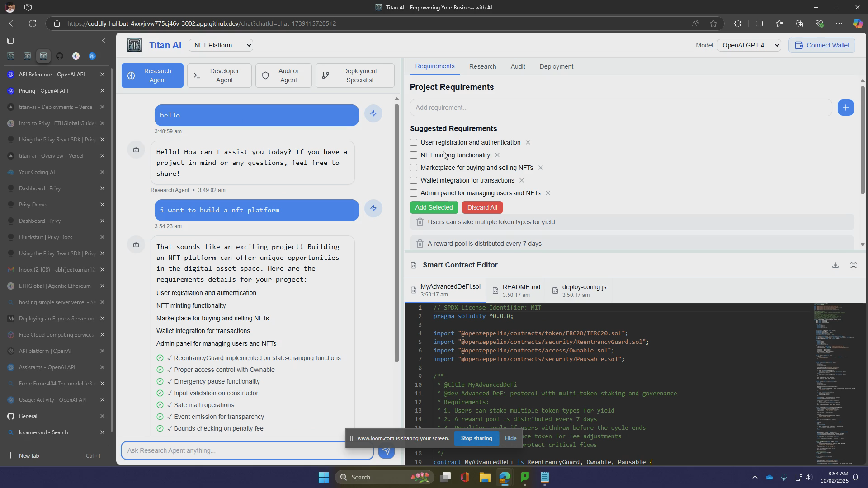Click Stop sharing in the Loom banner
The image size is (868, 488).
pyautogui.click(x=476, y=438)
